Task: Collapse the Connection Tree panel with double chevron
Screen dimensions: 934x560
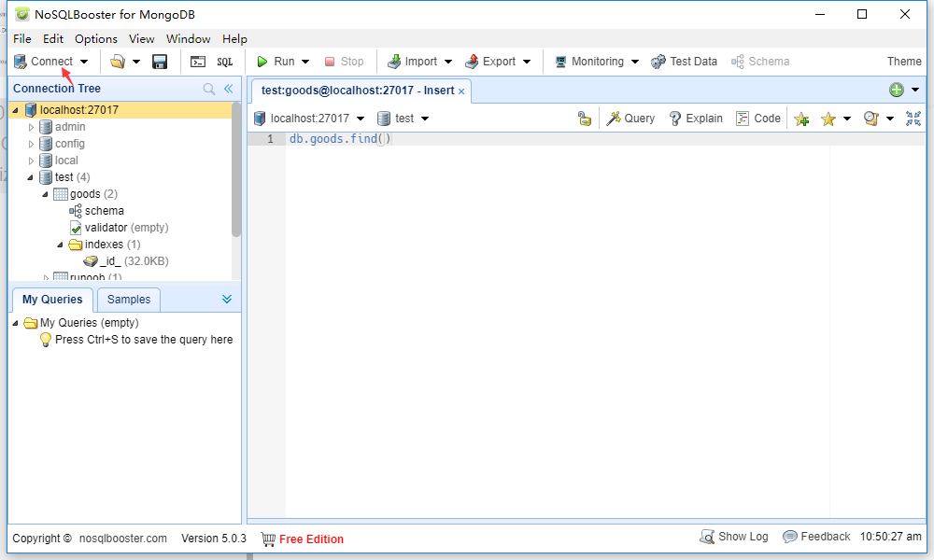Action: click(x=231, y=89)
